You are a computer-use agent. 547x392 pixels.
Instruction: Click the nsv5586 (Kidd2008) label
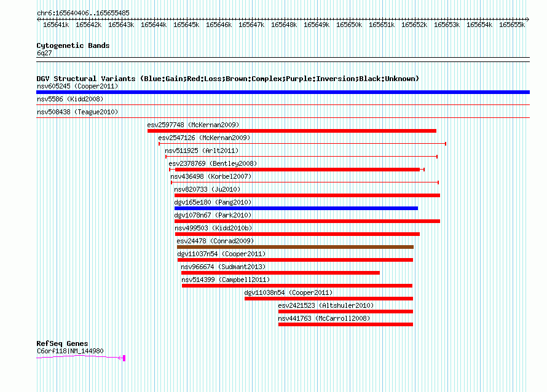[x=70, y=99]
